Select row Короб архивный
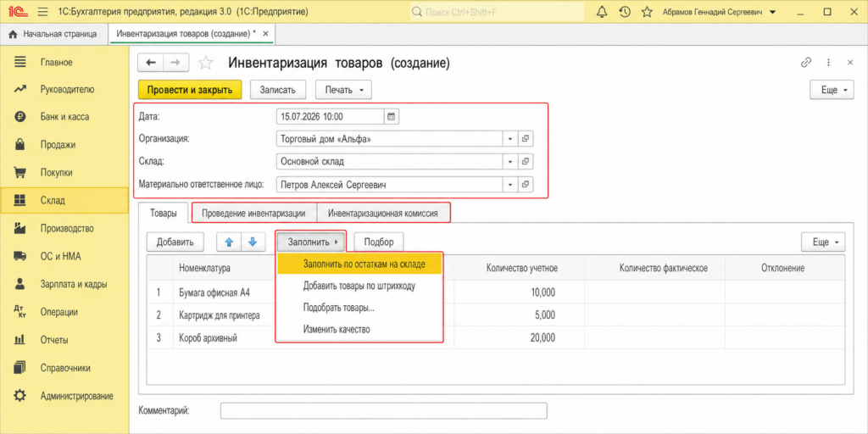 [x=495, y=337]
